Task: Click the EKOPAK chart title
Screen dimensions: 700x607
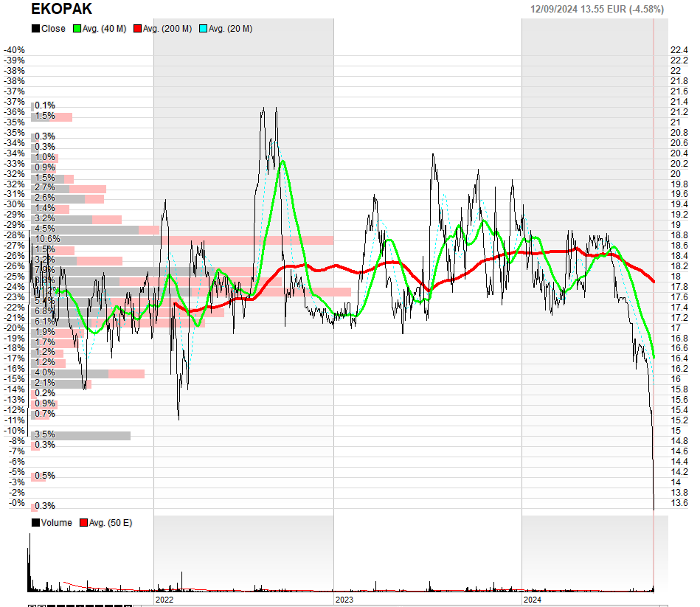Action: 62,8
